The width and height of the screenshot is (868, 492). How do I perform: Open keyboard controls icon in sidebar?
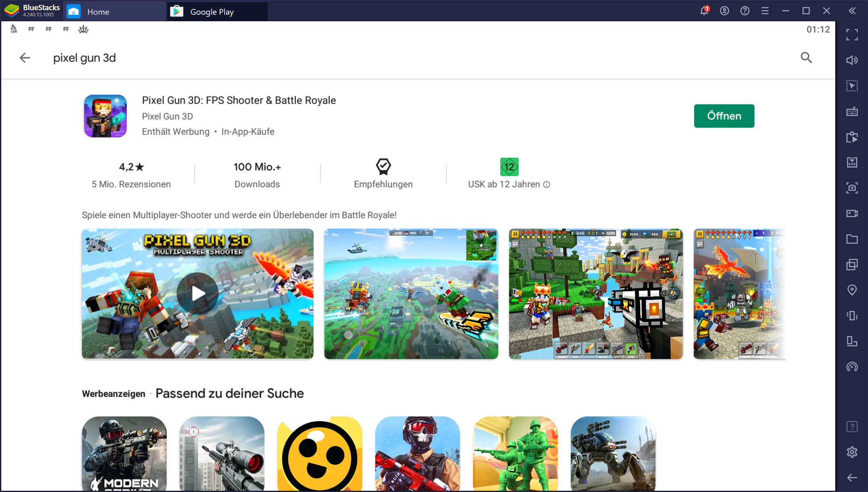pyautogui.click(x=852, y=111)
